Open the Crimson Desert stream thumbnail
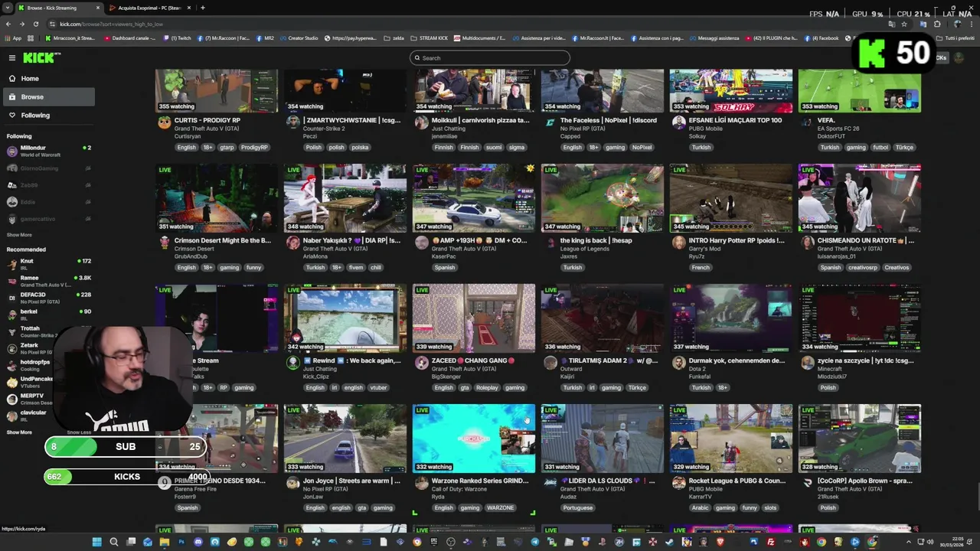980x551 pixels. click(217, 197)
